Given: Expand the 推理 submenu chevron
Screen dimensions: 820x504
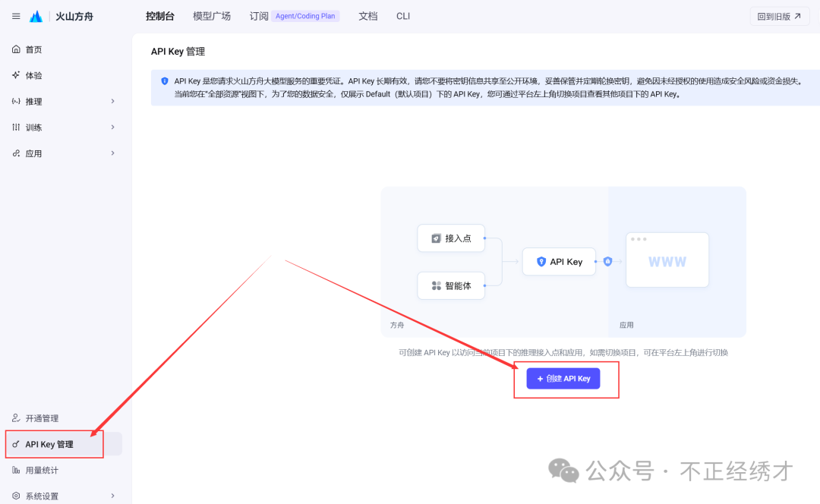Looking at the screenshot, I should (x=112, y=101).
